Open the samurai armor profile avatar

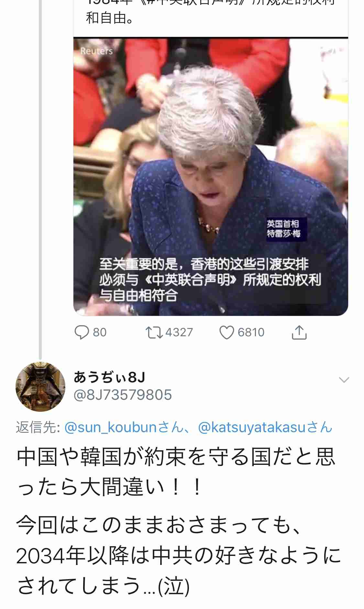coord(40,386)
